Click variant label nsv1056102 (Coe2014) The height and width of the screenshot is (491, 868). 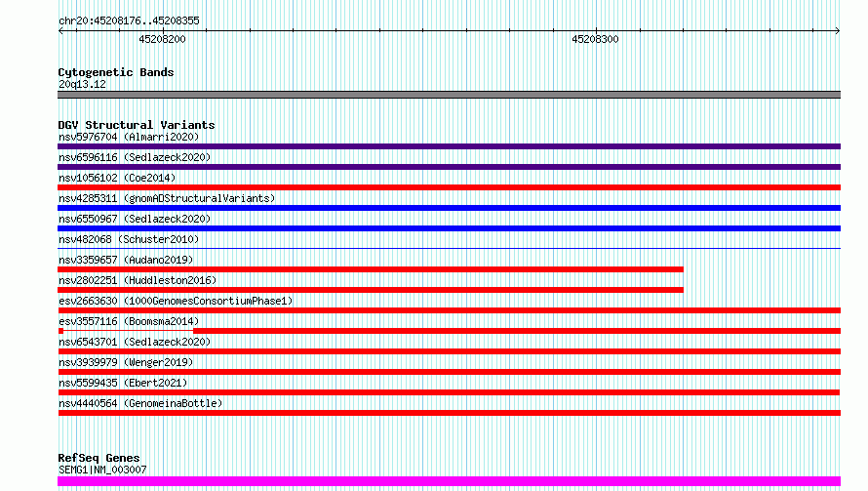(x=117, y=178)
